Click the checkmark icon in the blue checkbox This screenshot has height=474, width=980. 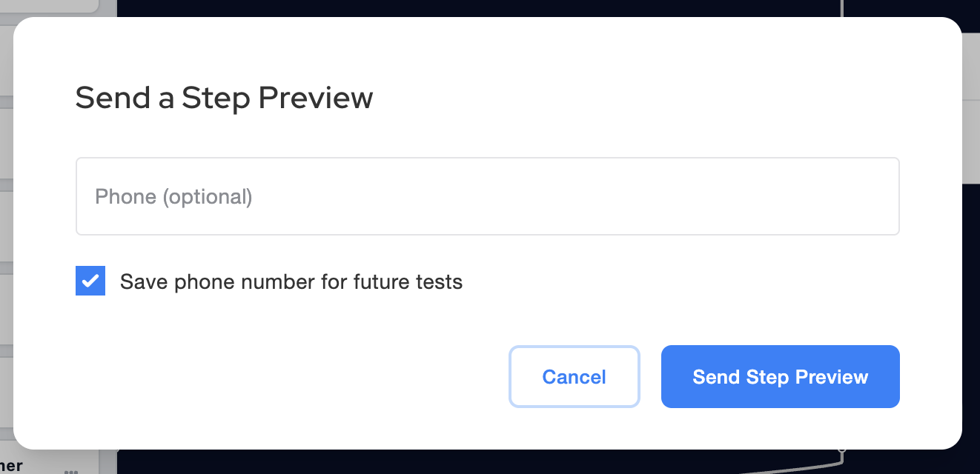pos(90,281)
